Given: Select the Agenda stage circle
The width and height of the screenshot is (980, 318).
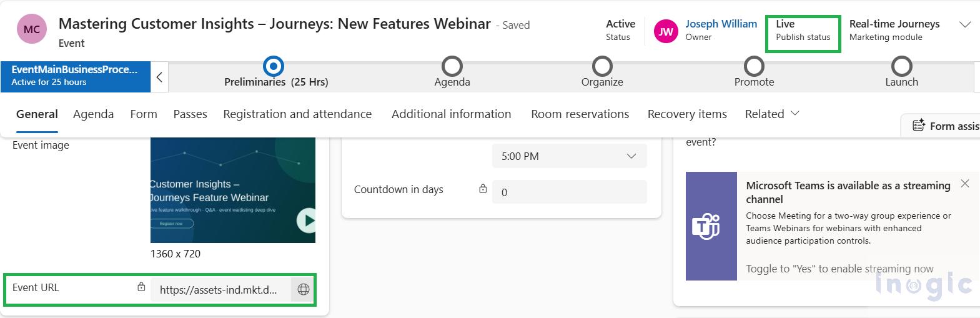Looking at the screenshot, I should pos(452,66).
